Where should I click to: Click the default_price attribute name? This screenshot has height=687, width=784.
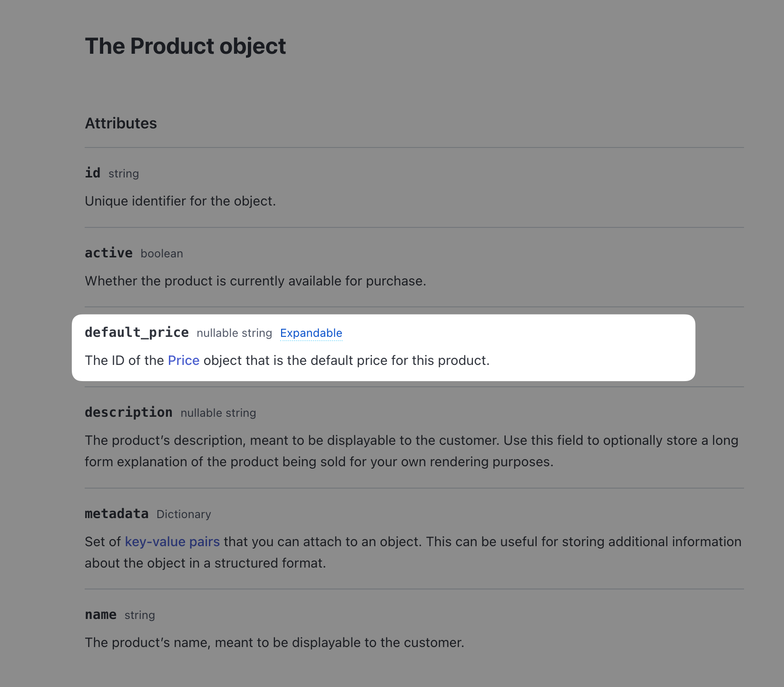coord(137,333)
